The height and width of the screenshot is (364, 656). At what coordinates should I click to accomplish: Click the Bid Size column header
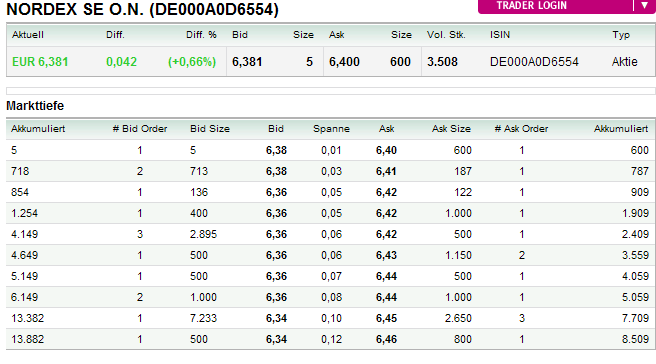210,129
